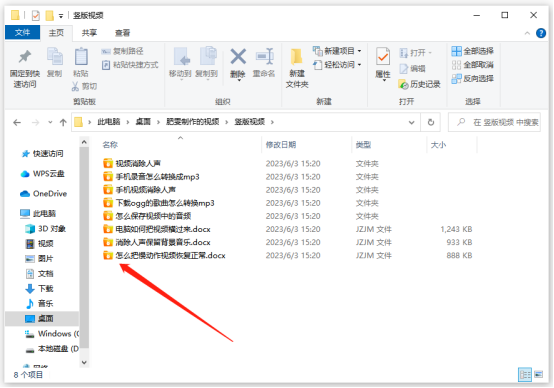Open the Easy access dropdown

(337, 65)
